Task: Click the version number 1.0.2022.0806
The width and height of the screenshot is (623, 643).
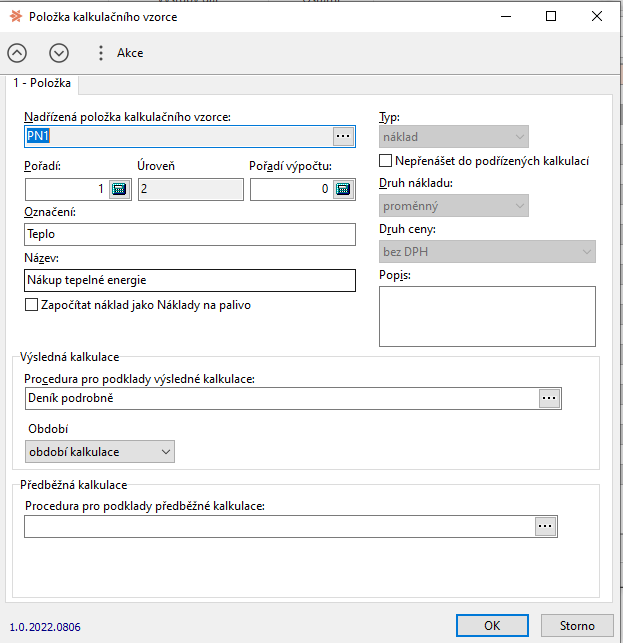Action: 45,627
